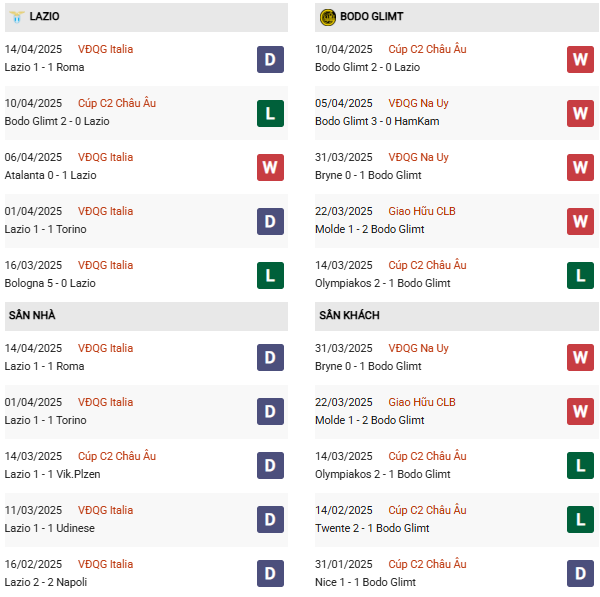The height and width of the screenshot is (597, 600).
Task: Click L badge for Bodo Glimt 2 - 0 Lazio in Lazio's list
Action: 270,113
